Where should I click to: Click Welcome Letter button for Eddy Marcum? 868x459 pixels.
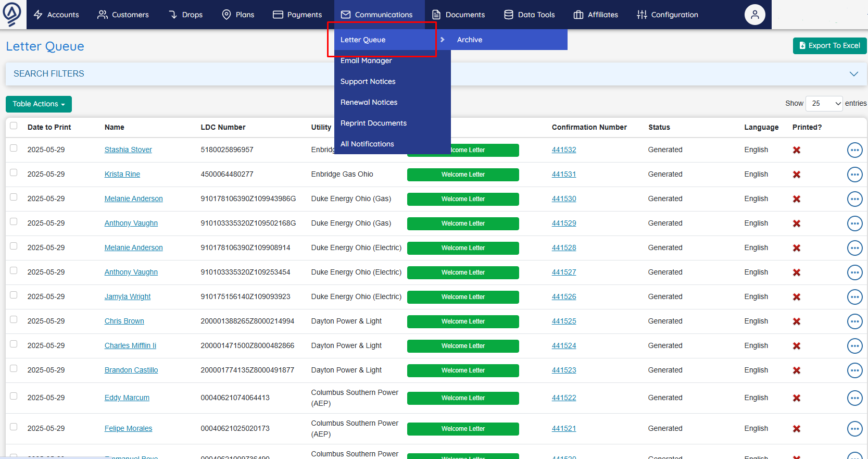point(463,398)
